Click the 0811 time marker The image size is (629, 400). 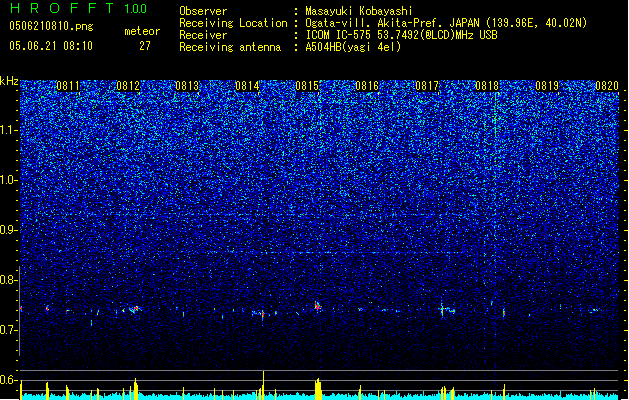(68, 86)
